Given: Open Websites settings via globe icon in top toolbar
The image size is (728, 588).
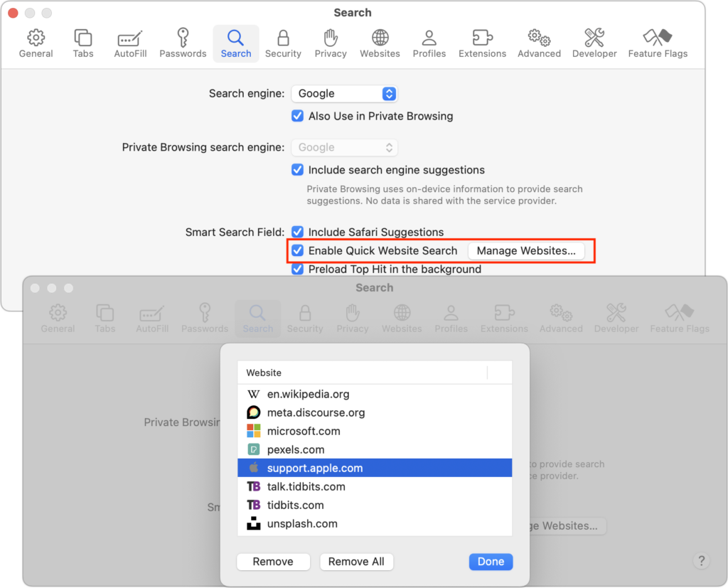Looking at the screenshot, I should pos(380,43).
